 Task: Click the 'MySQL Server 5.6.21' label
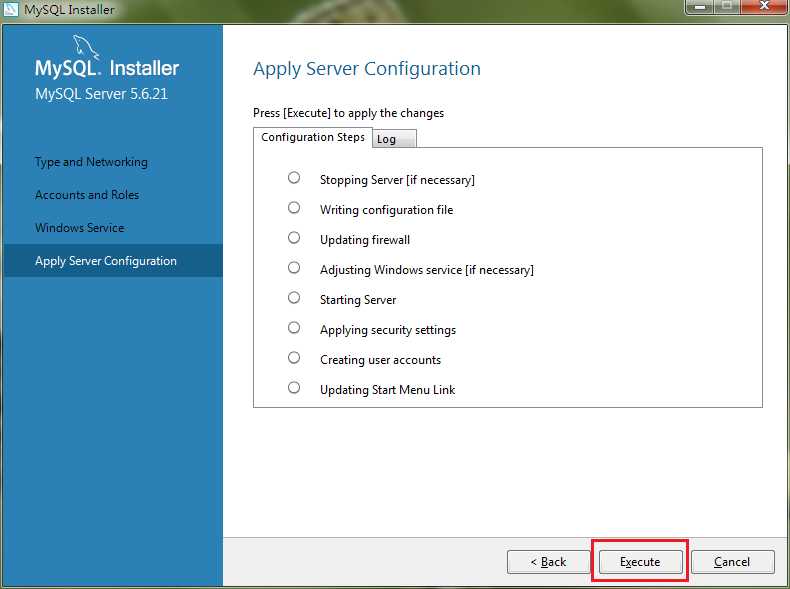pyautogui.click(x=101, y=94)
